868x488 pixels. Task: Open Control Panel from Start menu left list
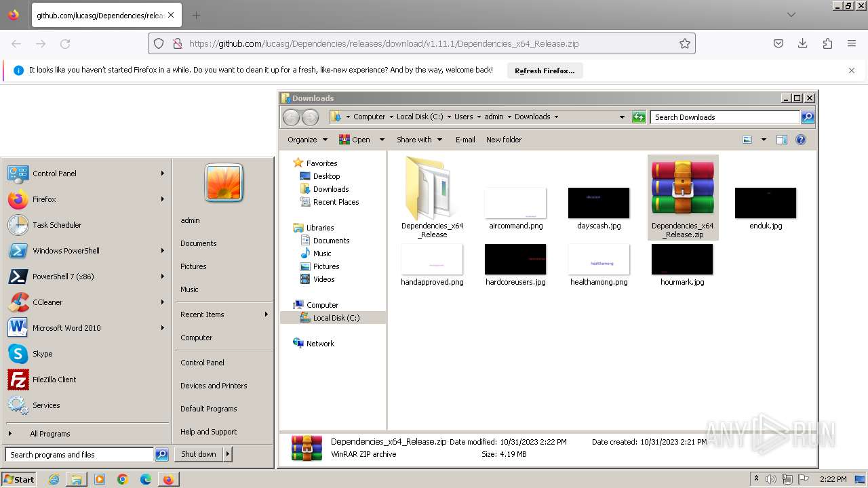[87, 174]
